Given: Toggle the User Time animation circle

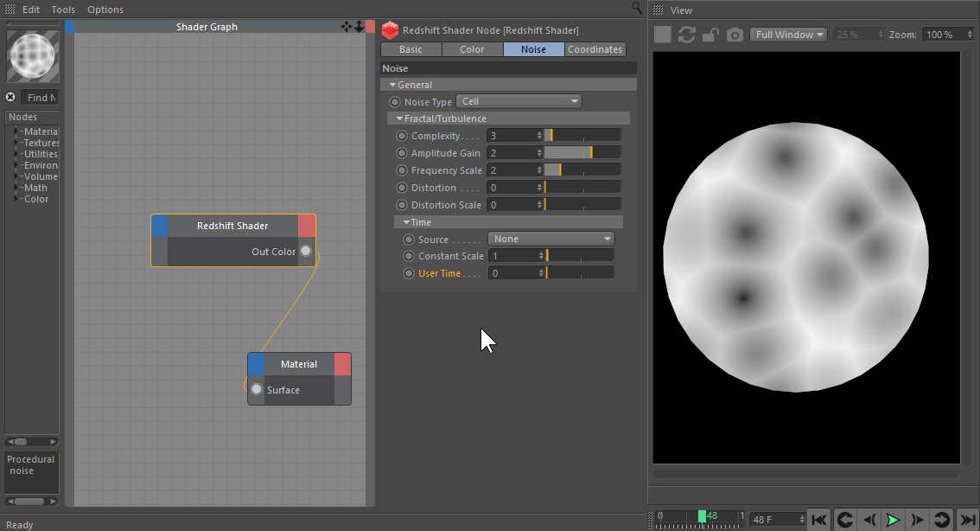Looking at the screenshot, I should [x=409, y=273].
